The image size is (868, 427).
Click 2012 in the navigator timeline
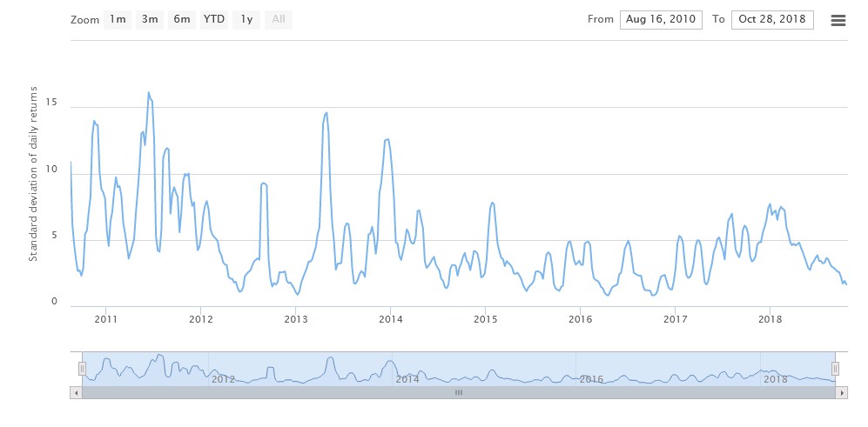[223, 378]
